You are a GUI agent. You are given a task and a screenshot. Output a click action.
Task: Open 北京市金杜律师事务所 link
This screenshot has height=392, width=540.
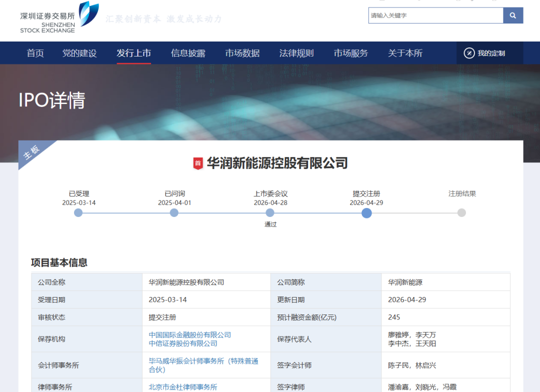[183, 387]
